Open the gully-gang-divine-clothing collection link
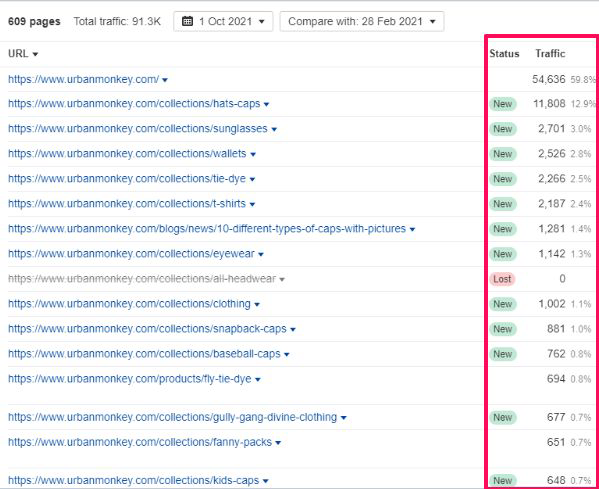The width and height of the screenshot is (599, 489). point(172,417)
